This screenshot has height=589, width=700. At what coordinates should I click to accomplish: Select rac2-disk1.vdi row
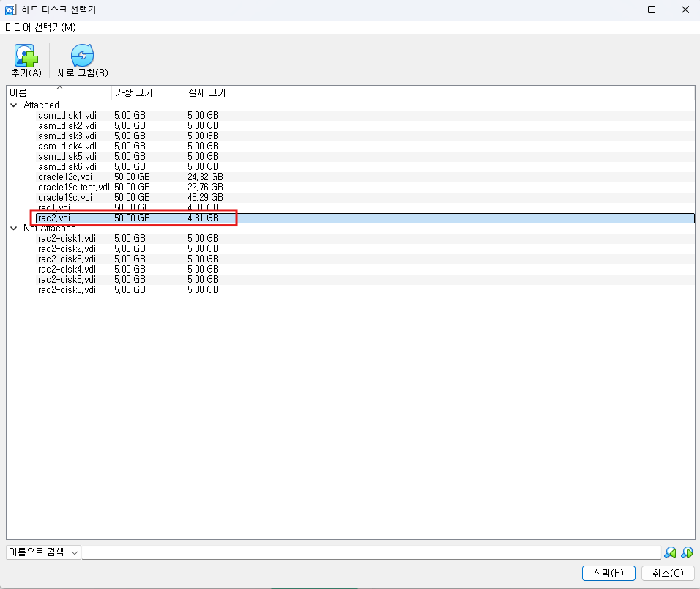click(x=365, y=239)
